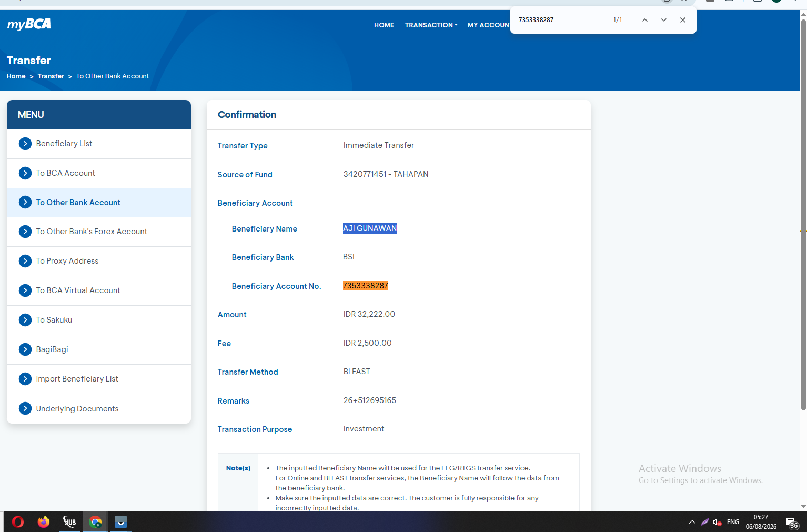Screen dimensions: 807x532
Task: Click the fee value IDR 2,500.00
Action: coord(367,343)
